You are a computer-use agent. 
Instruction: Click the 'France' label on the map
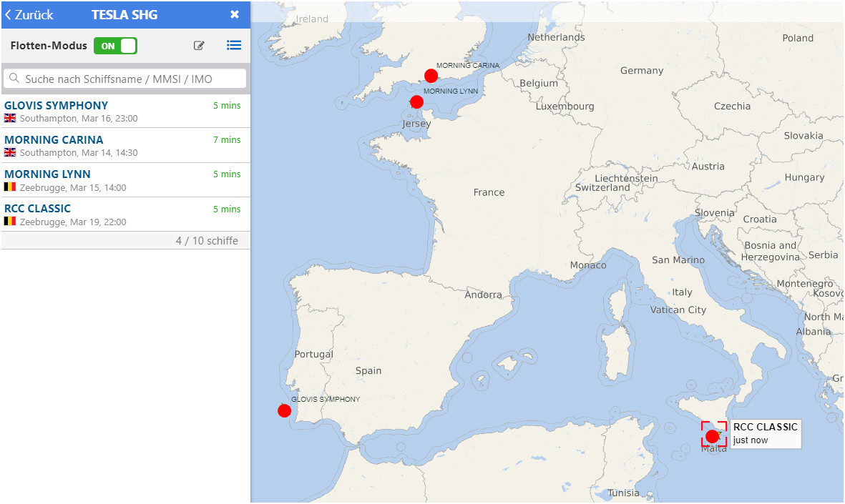489,192
